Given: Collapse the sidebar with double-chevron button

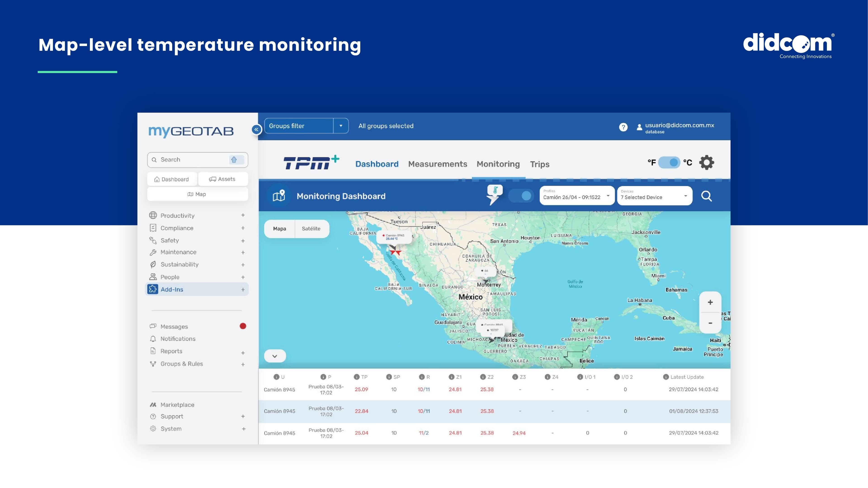Looking at the screenshot, I should (x=256, y=129).
